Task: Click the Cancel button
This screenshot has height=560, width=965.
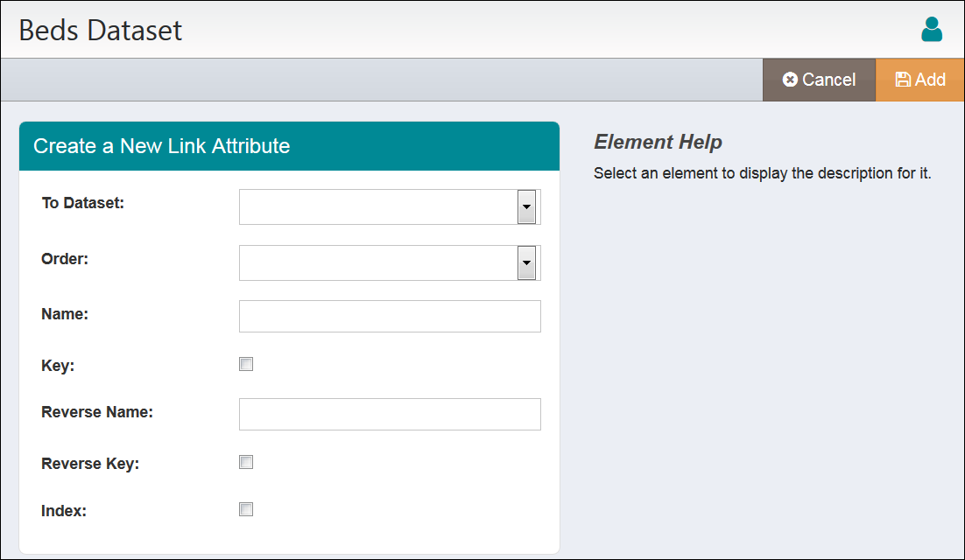Action: 819,79
